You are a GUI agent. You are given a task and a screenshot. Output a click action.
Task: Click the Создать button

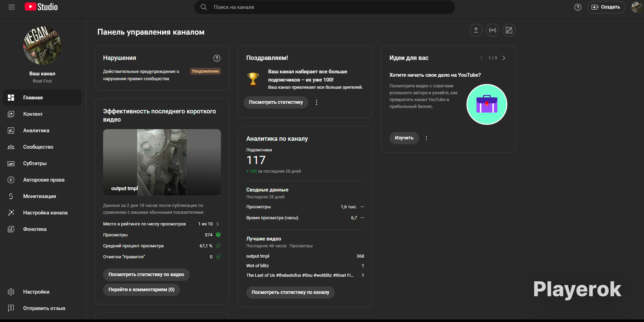[606, 7]
